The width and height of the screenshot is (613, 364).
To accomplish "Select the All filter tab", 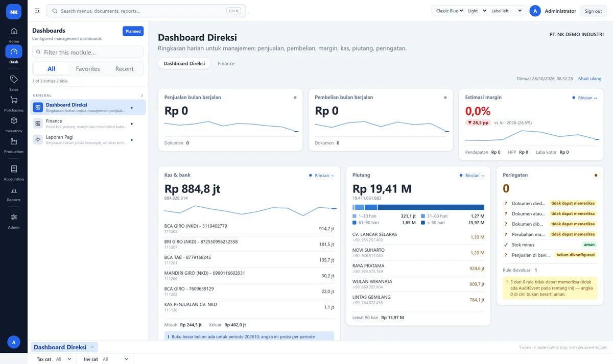I will coord(52,69).
